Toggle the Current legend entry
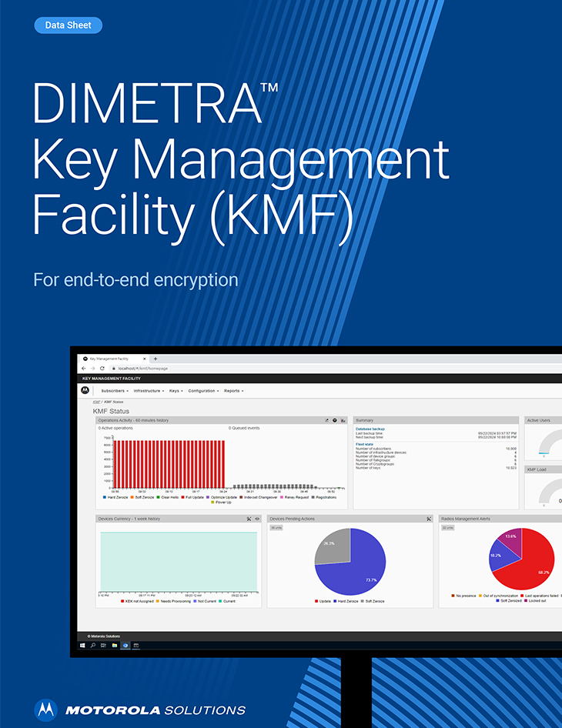Image resolution: width=562 pixels, height=728 pixels. (x=227, y=601)
